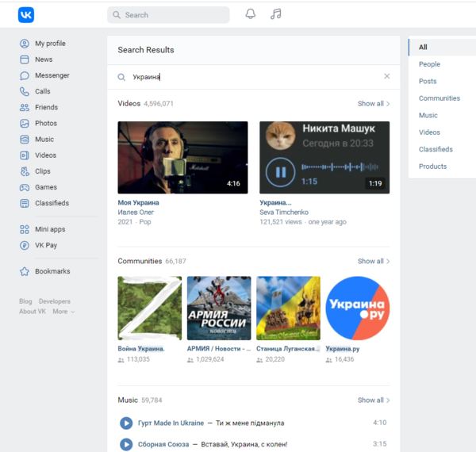This screenshot has width=476, height=452.
Task: Play the Гурт Made In Ukraine track
Action: point(126,423)
